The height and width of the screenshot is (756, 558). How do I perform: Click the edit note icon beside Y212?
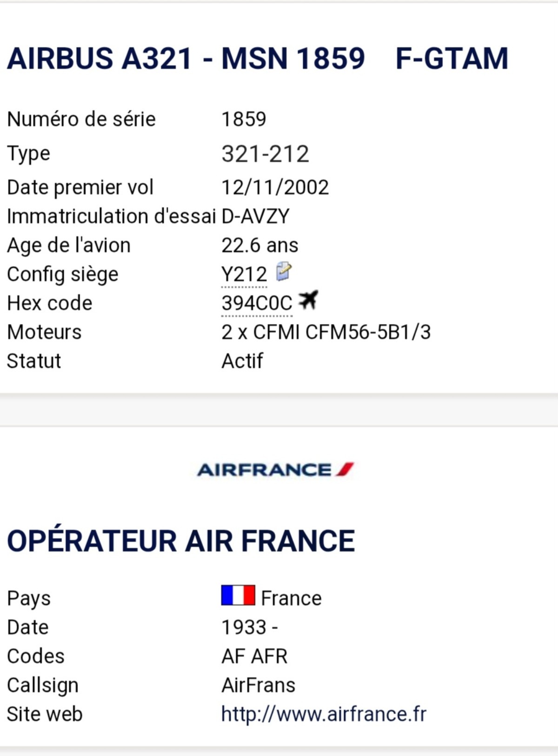[284, 272]
